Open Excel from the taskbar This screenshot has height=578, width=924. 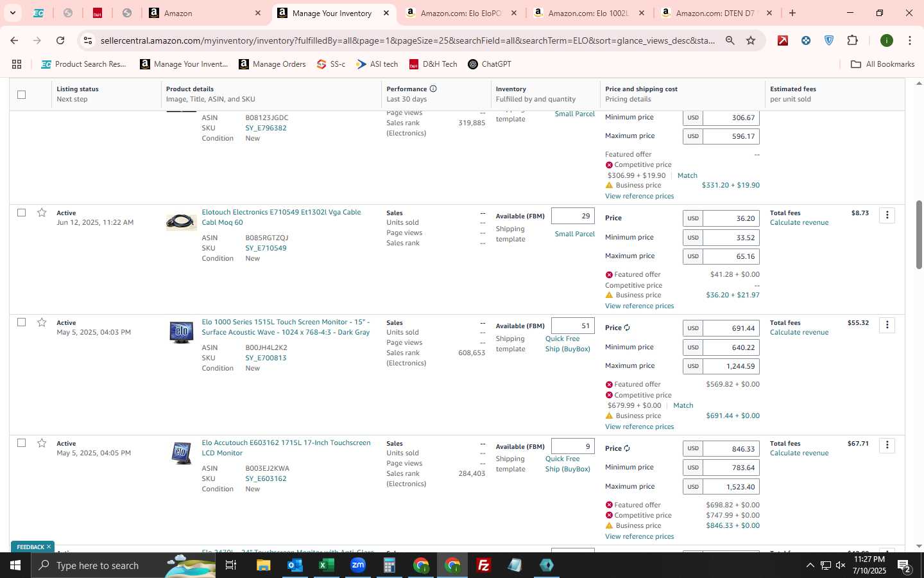click(x=327, y=565)
